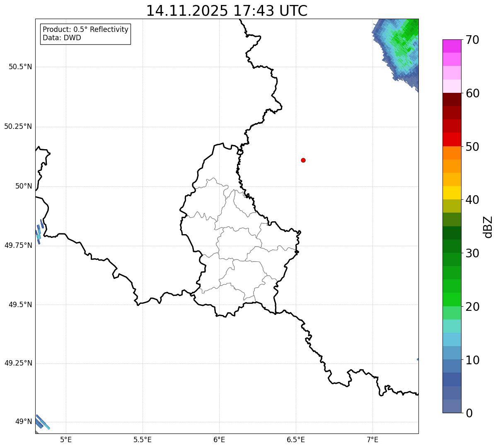Click the dark maroon swatch below 60 dBZ
This screenshot has height=448, width=498.
tap(452, 99)
